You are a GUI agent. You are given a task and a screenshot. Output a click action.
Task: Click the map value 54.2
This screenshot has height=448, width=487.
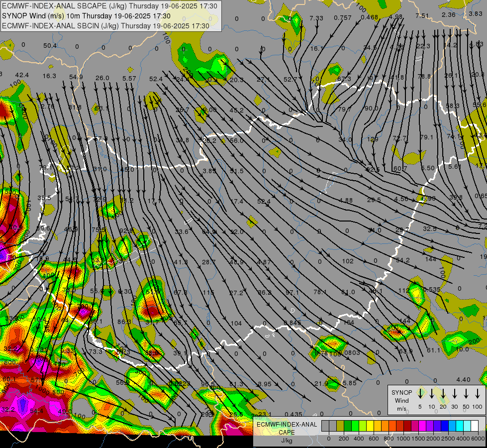point(403,260)
